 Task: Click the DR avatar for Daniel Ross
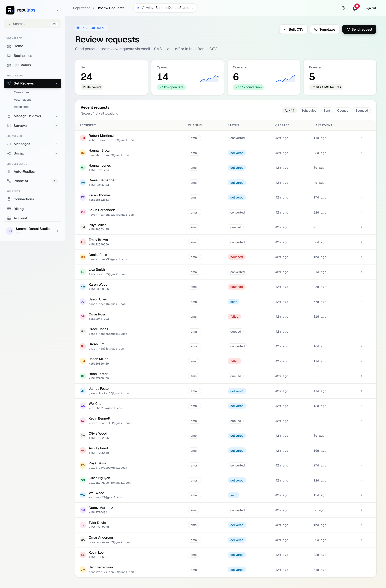tap(83, 257)
